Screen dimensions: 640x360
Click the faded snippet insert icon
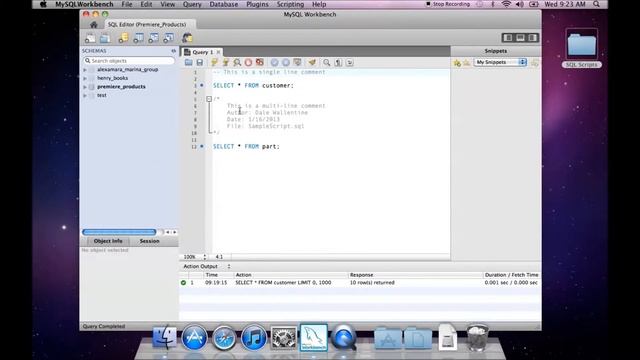[535, 63]
